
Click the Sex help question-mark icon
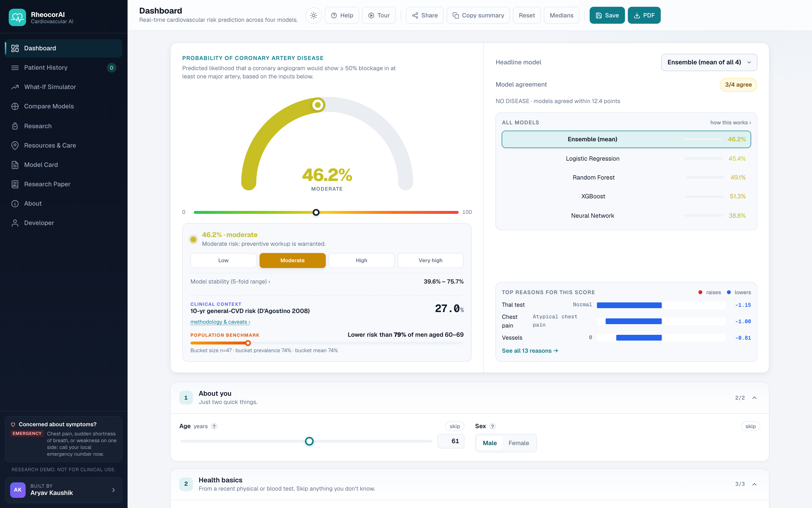click(x=493, y=426)
